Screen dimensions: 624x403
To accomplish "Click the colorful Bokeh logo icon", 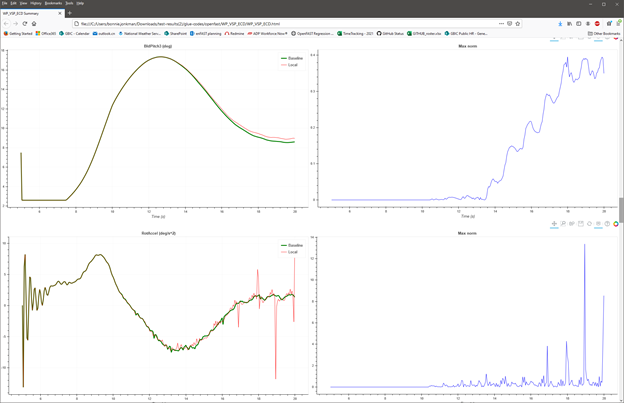I will point(616,224).
